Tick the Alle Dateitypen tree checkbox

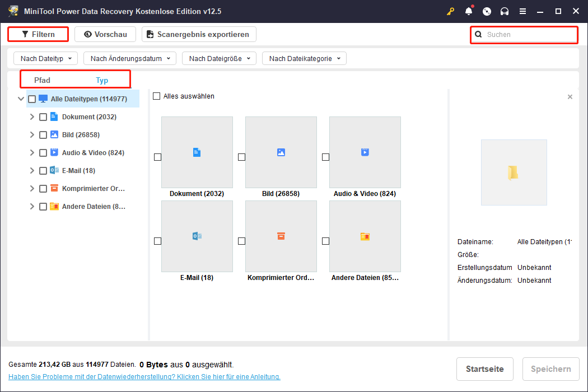[32, 99]
